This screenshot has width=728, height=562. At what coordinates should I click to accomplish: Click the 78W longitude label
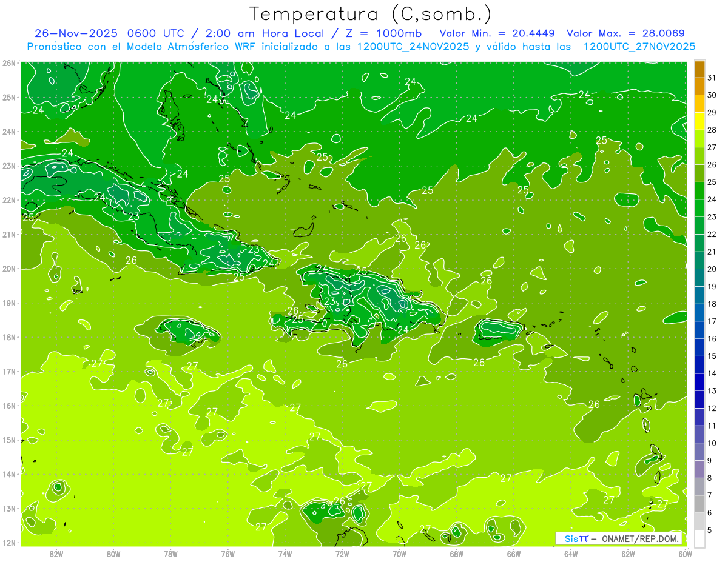pos(170,554)
